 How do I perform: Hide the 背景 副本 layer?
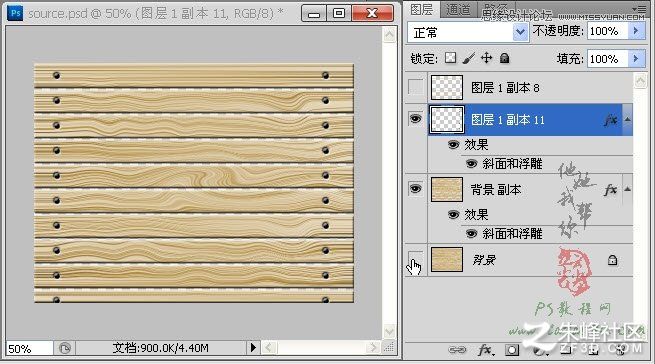(x=415, y=189)
